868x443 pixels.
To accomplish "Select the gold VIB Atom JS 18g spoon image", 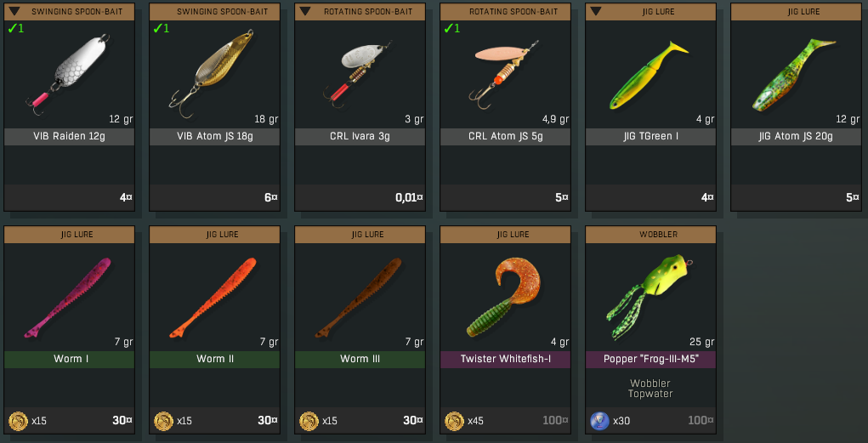I will point(212,74).
